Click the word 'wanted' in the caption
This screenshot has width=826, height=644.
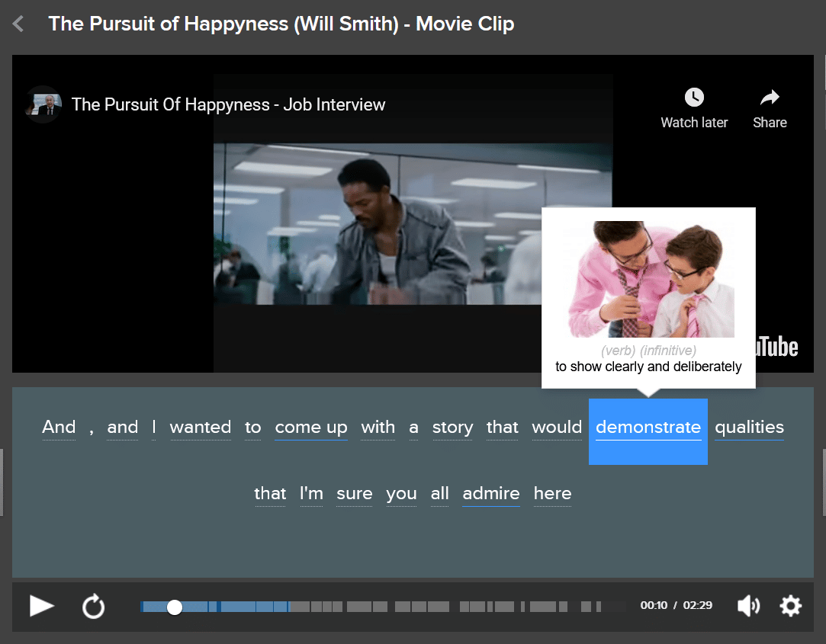pyautogui.click(x=200, y=428)
